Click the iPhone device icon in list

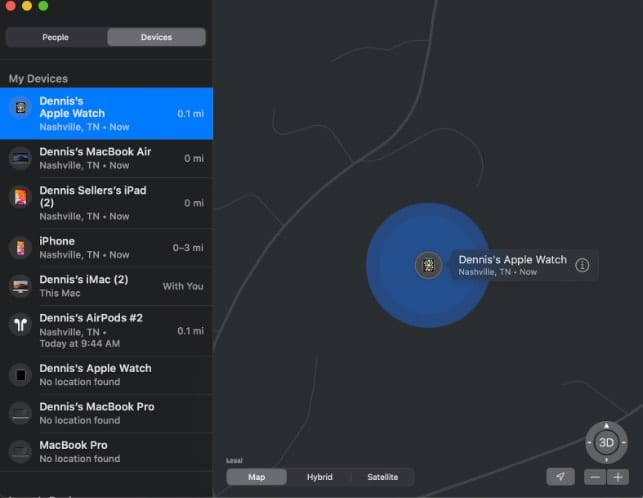click(x=20, y=247)
